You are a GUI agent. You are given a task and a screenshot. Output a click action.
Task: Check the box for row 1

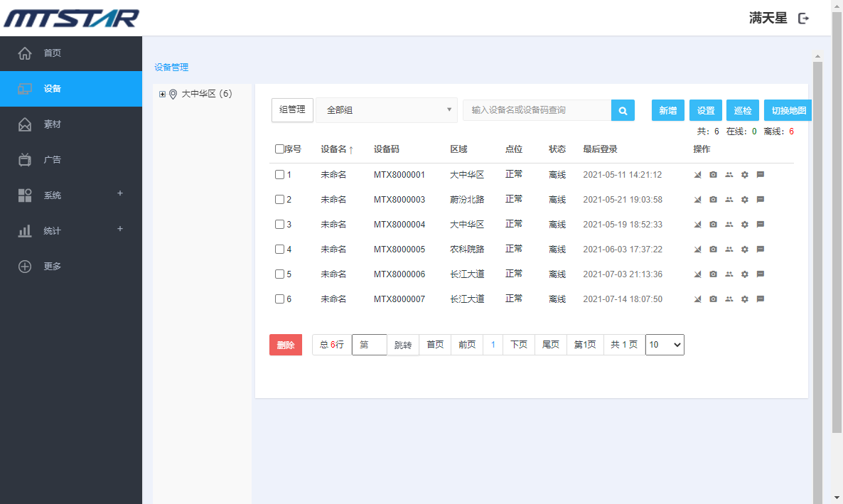[x=279, y=175]
